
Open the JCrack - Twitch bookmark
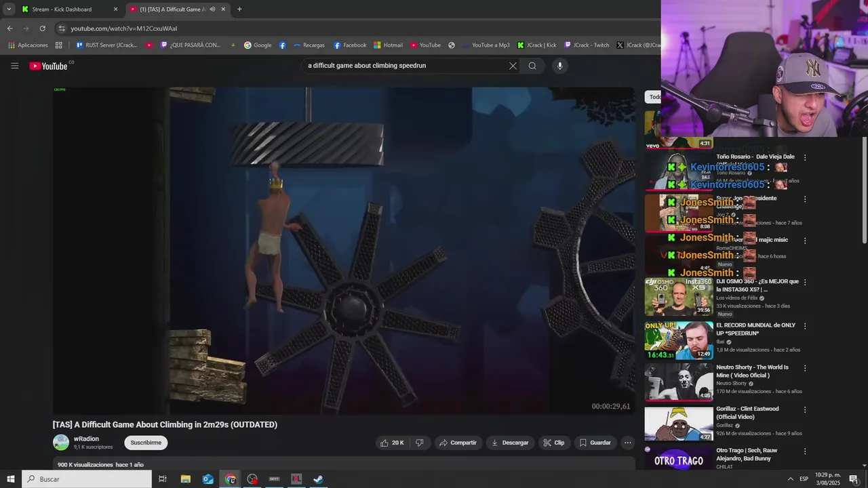pos(587,45)
